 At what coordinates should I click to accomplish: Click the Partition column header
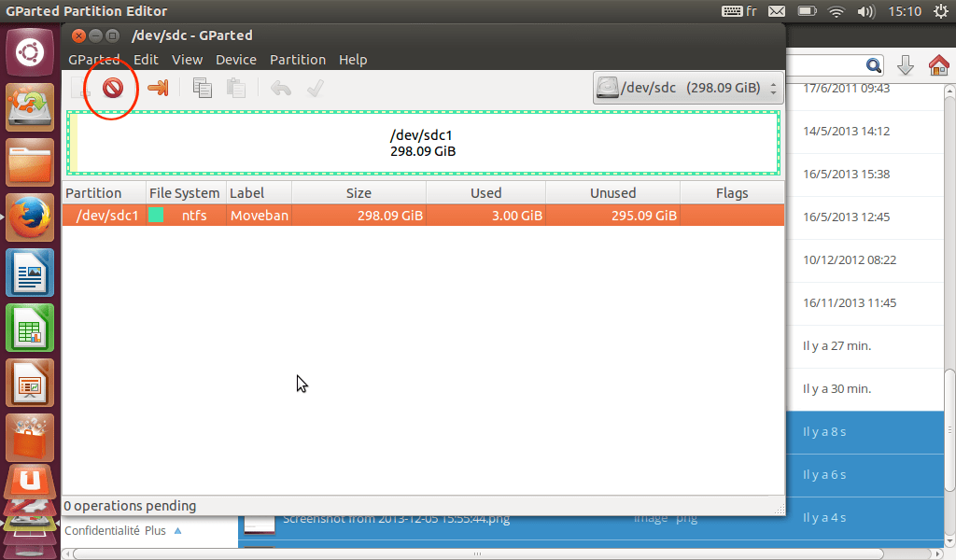click(105, 193)
